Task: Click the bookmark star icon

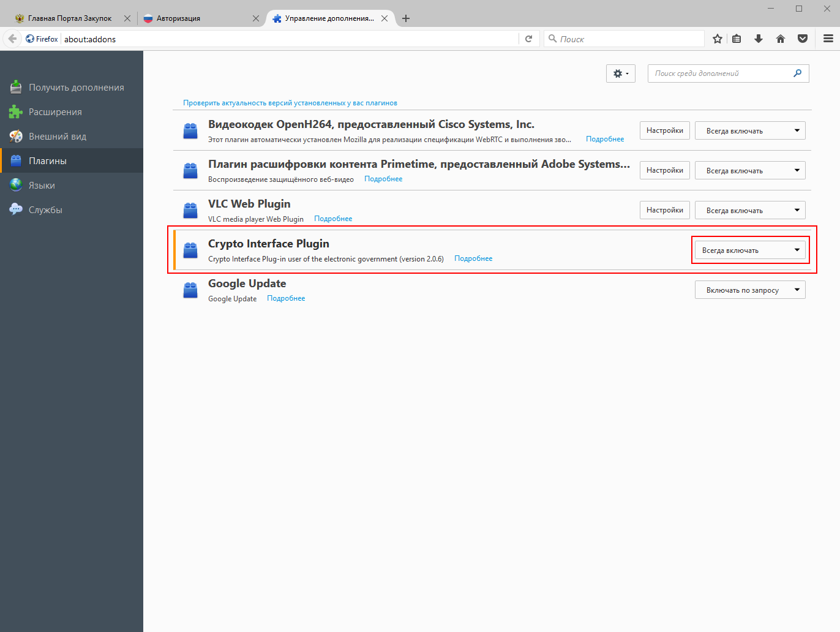Action: coord(718,39)
